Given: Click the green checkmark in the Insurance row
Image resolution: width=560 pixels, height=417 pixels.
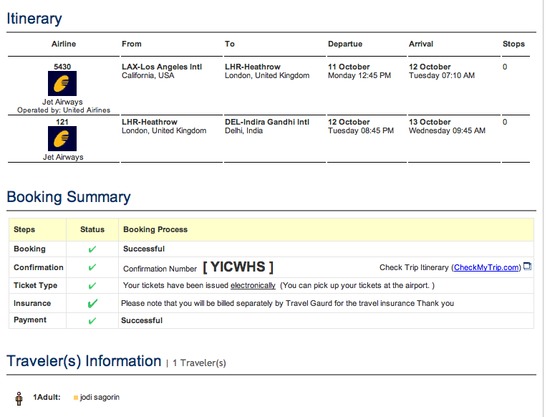Looking at the screenshot, I should pyautogui.click(x=92, y=303).
